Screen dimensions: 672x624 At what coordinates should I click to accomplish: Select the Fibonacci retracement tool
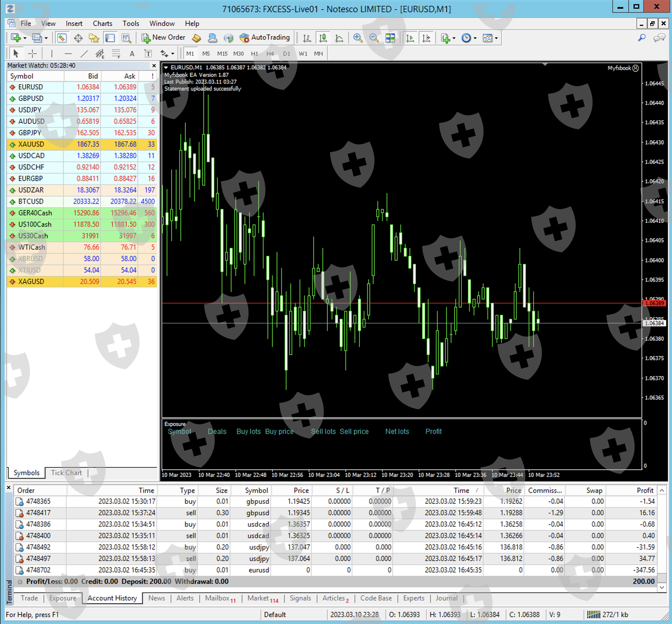click(x=116, y=53)
